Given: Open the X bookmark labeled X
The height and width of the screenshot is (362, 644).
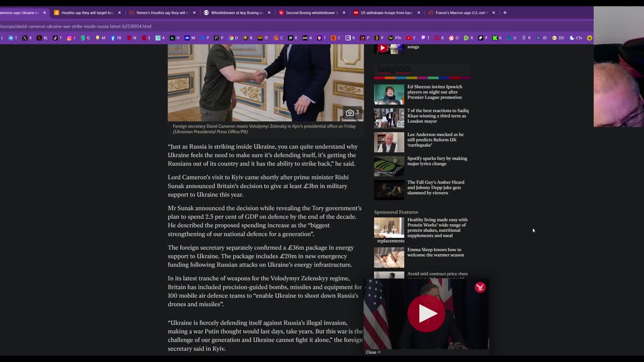Looking at the screenshot, I should coord(27,38).
